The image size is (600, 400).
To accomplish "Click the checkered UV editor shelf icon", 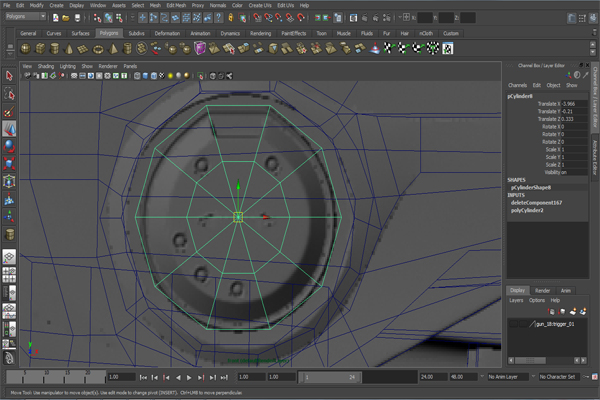I will pos(448,49).
